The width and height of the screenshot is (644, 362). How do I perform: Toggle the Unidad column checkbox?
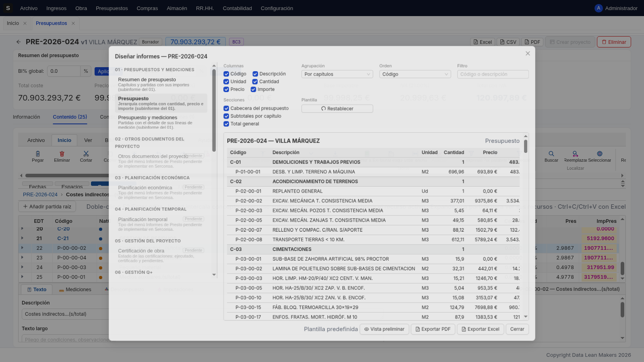(x=226, y=82)
